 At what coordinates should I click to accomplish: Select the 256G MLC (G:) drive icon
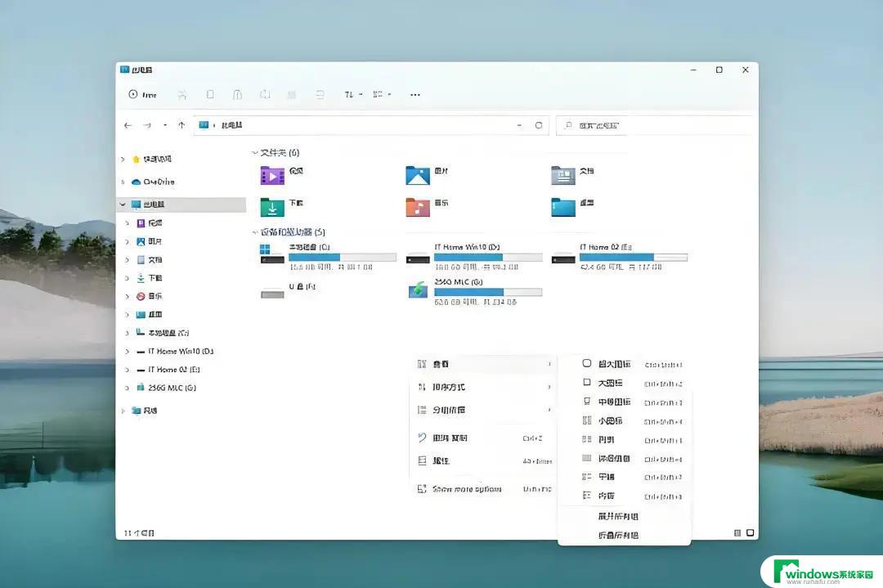pyautogui.click(x=418, y=290)
